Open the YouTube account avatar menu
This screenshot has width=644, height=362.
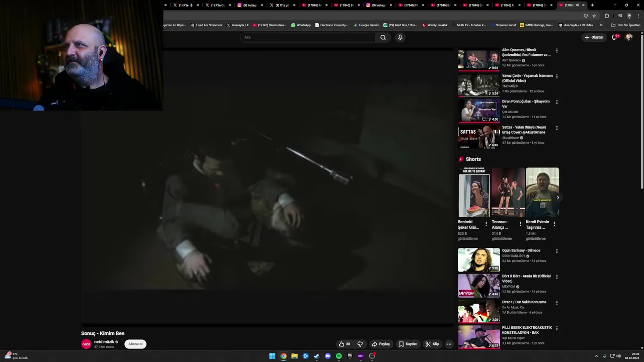628,37
